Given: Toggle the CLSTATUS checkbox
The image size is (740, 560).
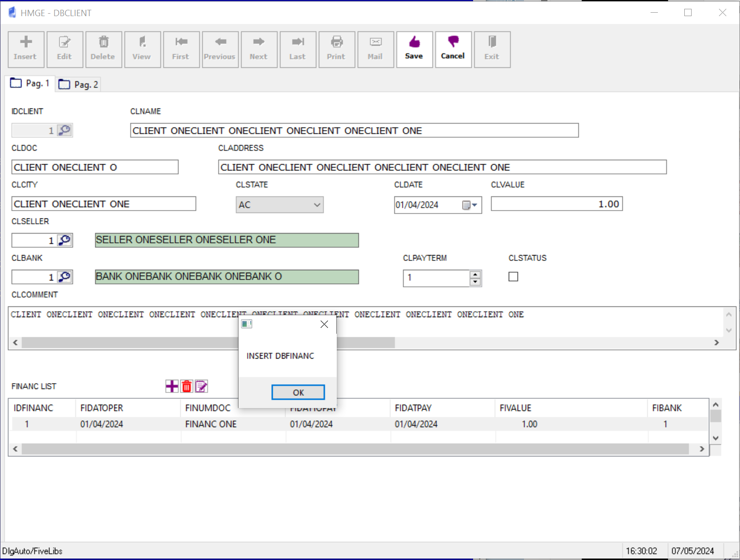Looking at the screenshot, I should [x=513, y=277].
